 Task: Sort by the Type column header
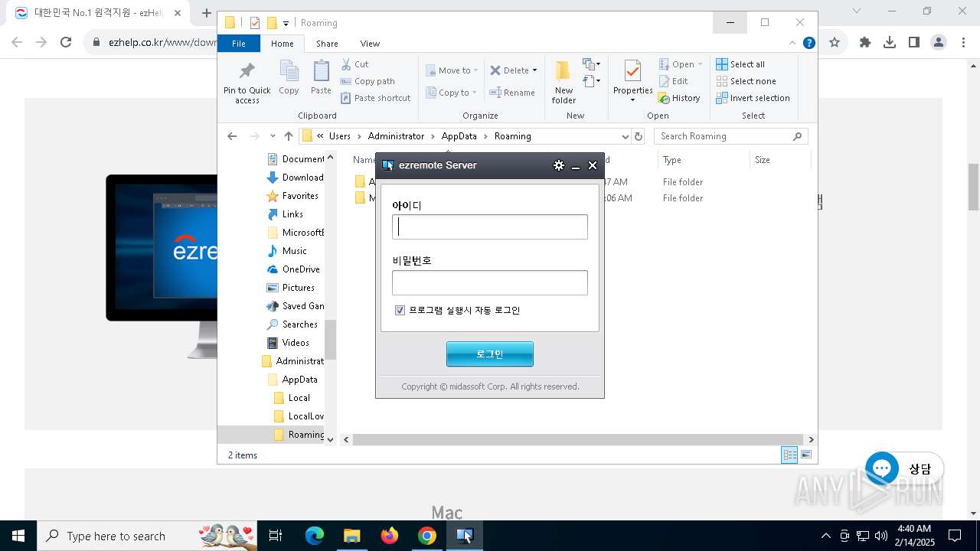pos(703,160)
